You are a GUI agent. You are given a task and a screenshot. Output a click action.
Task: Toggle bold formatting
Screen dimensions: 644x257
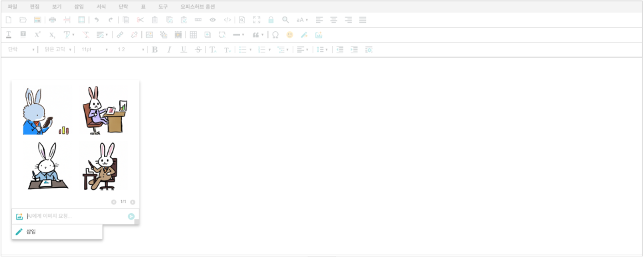(155, 49)
